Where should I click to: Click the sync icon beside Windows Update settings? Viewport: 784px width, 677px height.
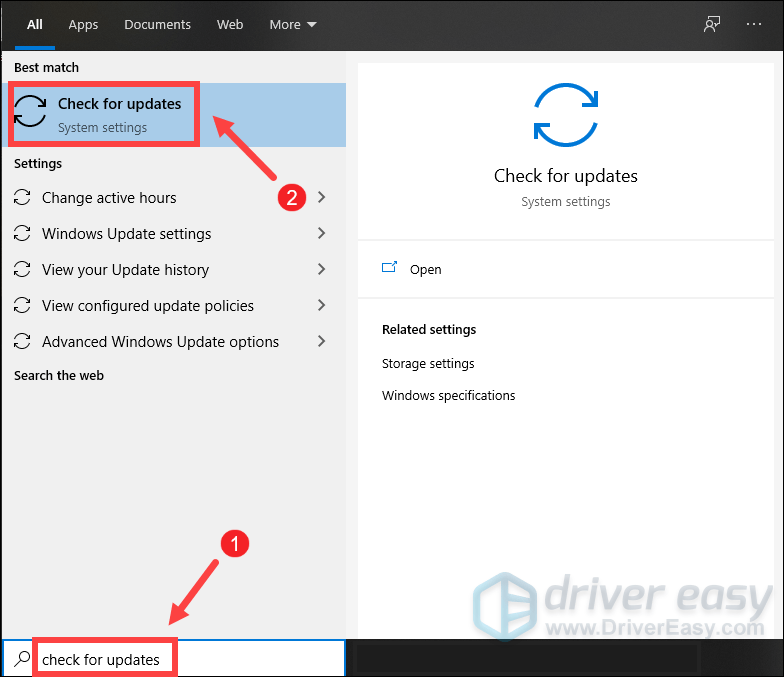(x=22, y=234)
